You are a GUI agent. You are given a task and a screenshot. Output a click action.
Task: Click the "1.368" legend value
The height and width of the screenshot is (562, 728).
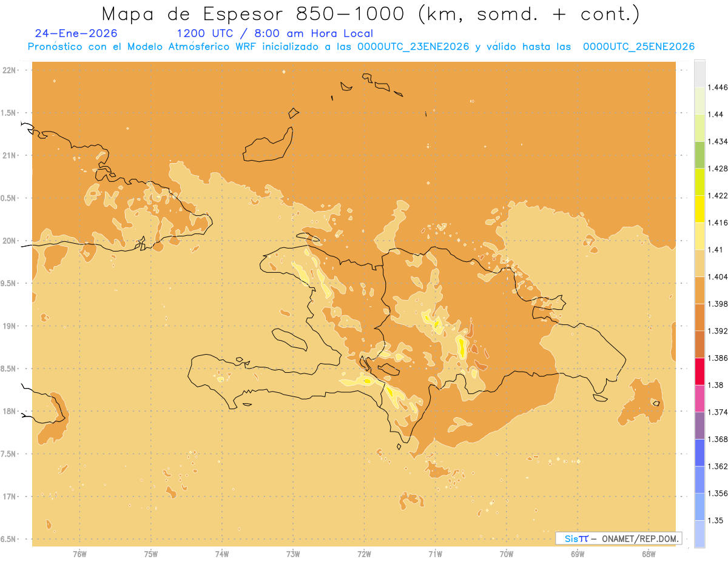coord(718,439)
